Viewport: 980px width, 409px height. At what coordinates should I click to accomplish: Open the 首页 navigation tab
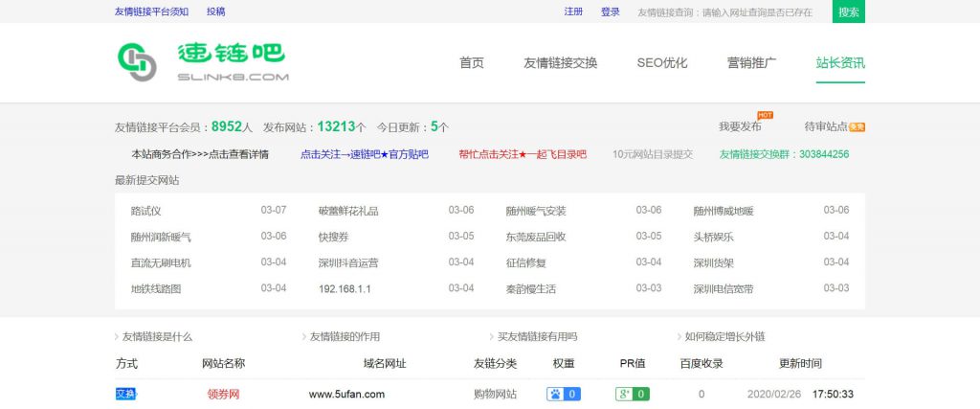tap(472, 63)
